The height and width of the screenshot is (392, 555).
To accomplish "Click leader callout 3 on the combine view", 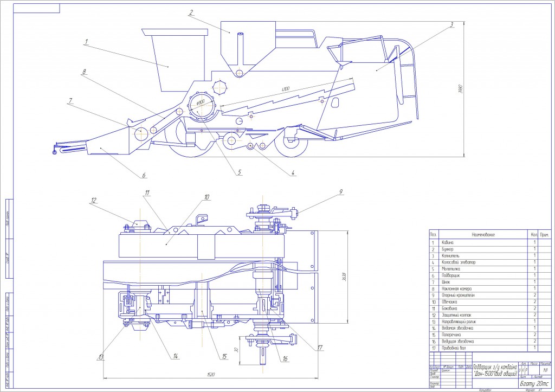I will [x=451, y=25].
